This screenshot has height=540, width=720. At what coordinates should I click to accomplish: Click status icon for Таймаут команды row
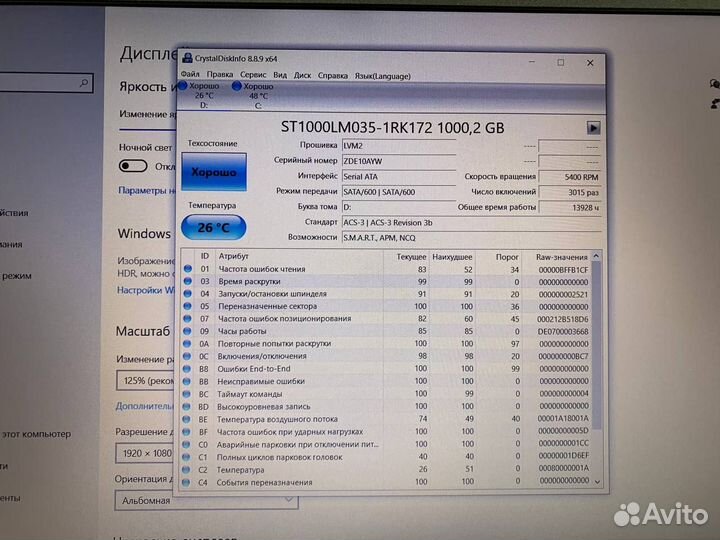point(186,394)
